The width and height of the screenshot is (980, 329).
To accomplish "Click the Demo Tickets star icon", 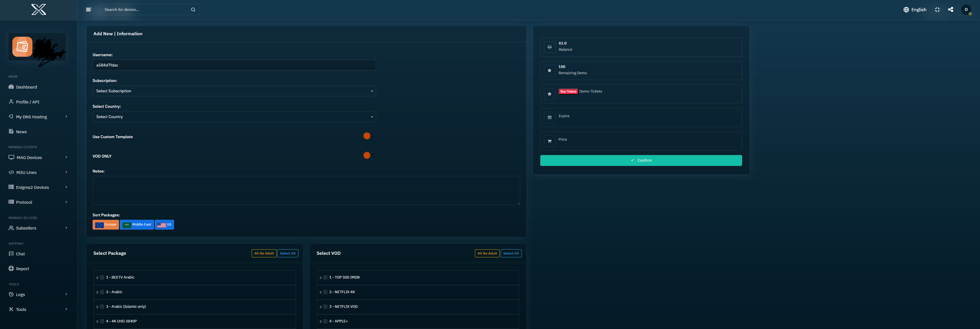I will point(549,94).
